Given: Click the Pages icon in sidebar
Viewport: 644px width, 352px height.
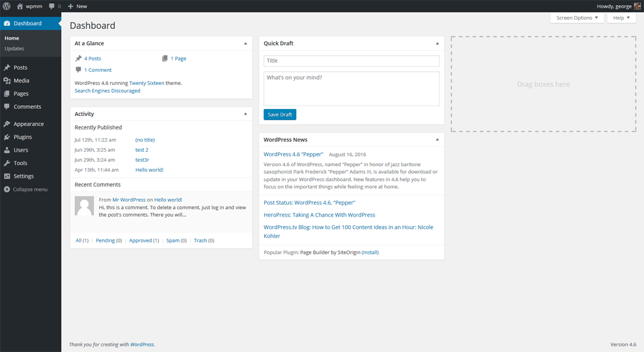Looking at the screenshot, I should tap(7, 94).
